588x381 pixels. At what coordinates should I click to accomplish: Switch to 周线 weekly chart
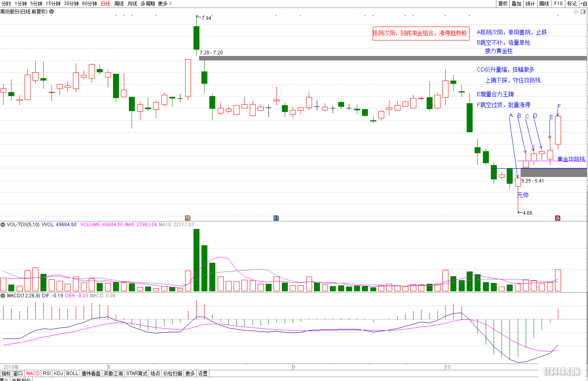pos(119,4)
